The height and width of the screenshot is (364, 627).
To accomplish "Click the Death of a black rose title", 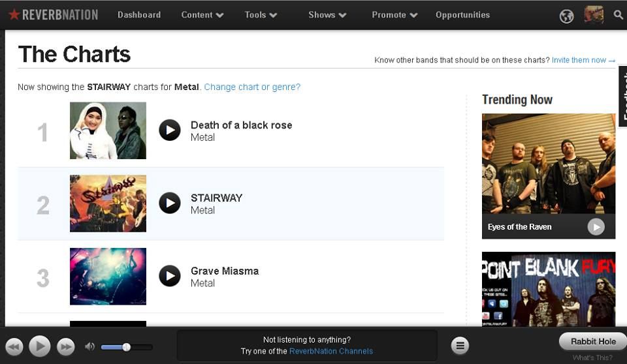I will click(x=241, y=125).
